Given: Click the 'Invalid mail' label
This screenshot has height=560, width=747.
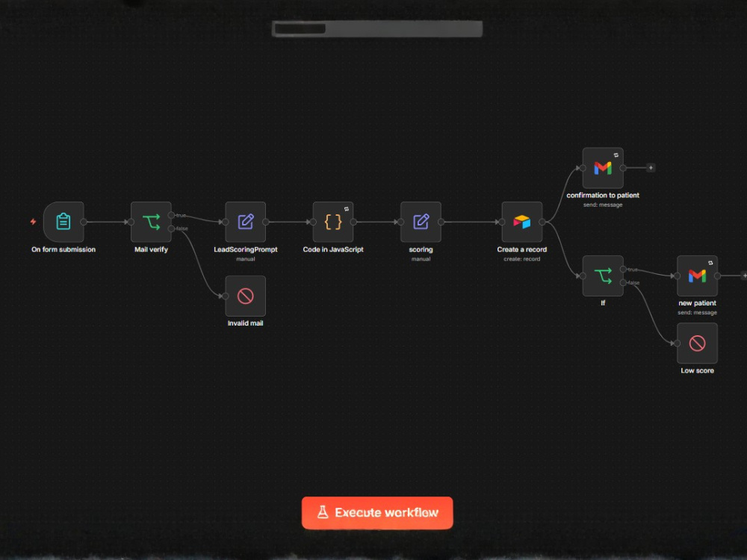Looking at the screenshot, I should 245,323.
